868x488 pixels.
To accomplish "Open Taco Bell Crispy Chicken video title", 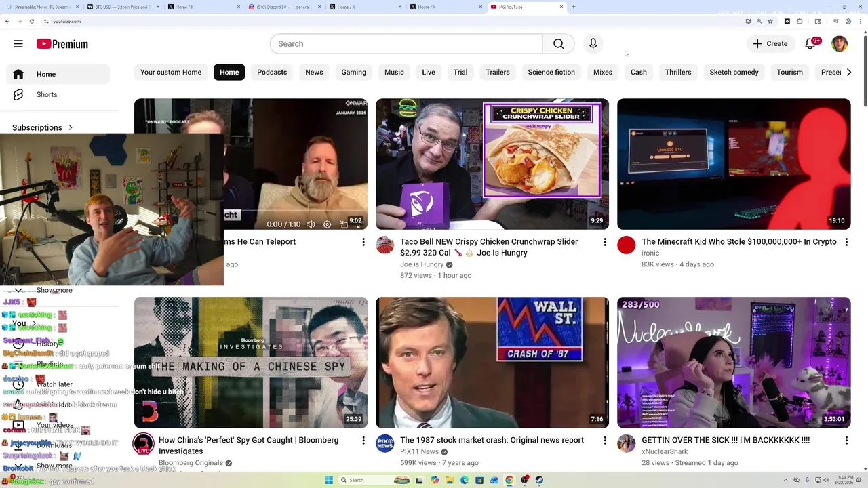I will pyautogui.click(x=489, y=247).
